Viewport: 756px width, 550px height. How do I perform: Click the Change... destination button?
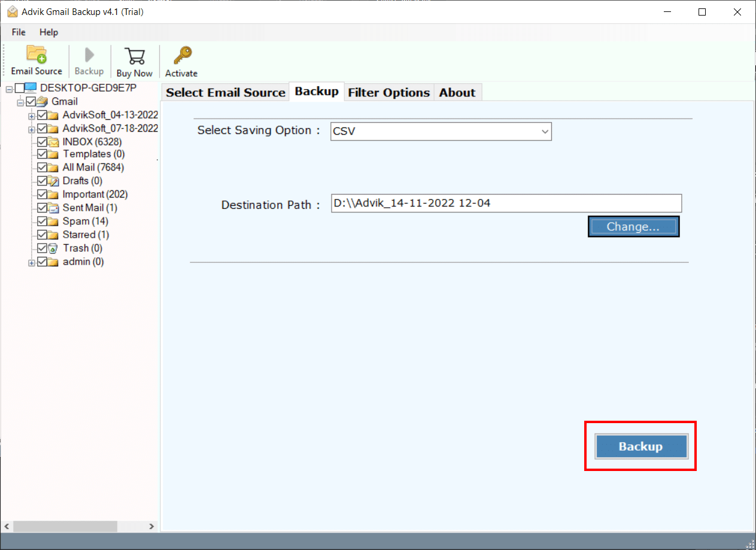coord(633,227)
